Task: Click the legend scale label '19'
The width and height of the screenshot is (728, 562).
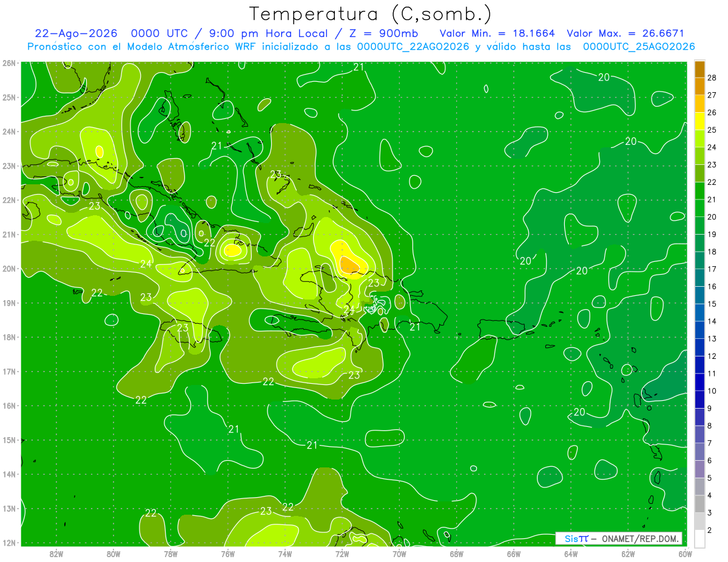Action: click(x=712, y=234)
